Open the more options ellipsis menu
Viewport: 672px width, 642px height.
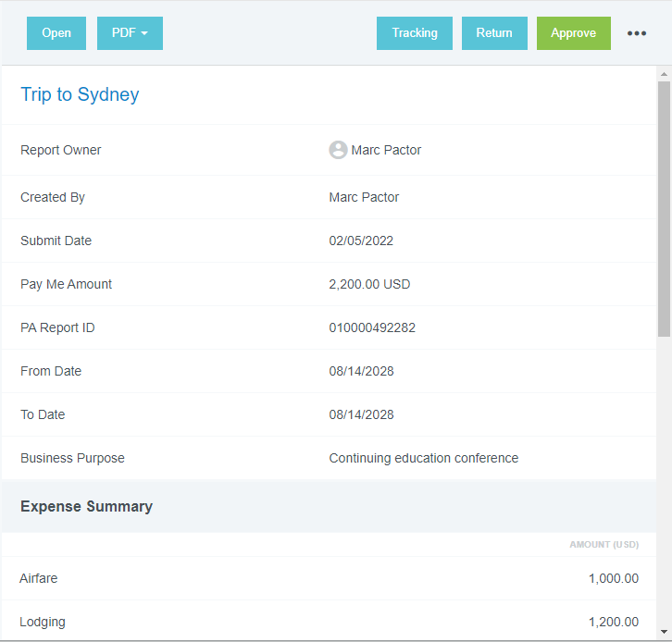(637, 33)
